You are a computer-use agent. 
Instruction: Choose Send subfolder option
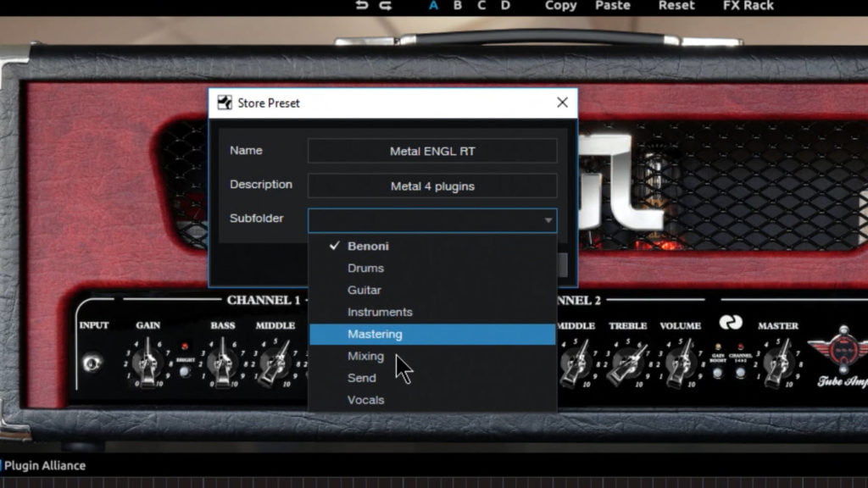point(432,378)
